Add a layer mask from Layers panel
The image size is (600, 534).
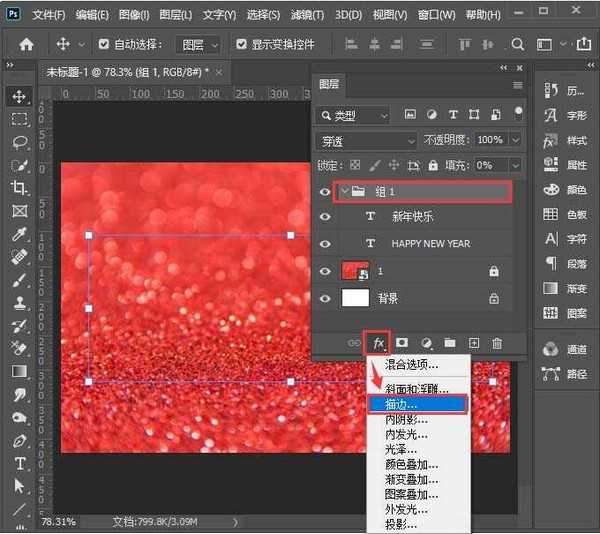403,343
